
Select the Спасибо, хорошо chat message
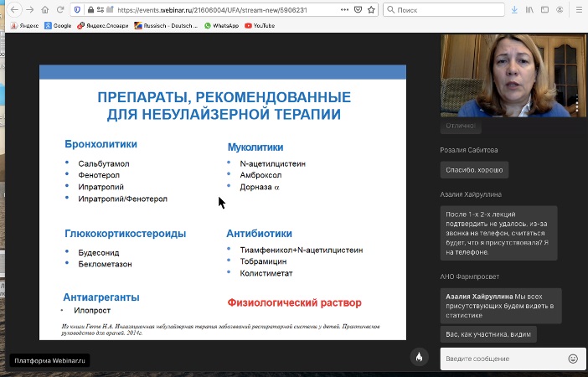(x=474, y=170)
